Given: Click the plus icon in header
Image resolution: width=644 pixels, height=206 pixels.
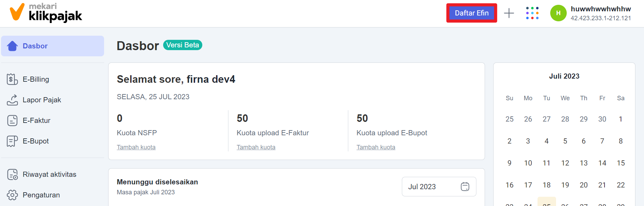Looking at the screenshot, I should coord(509,13).
